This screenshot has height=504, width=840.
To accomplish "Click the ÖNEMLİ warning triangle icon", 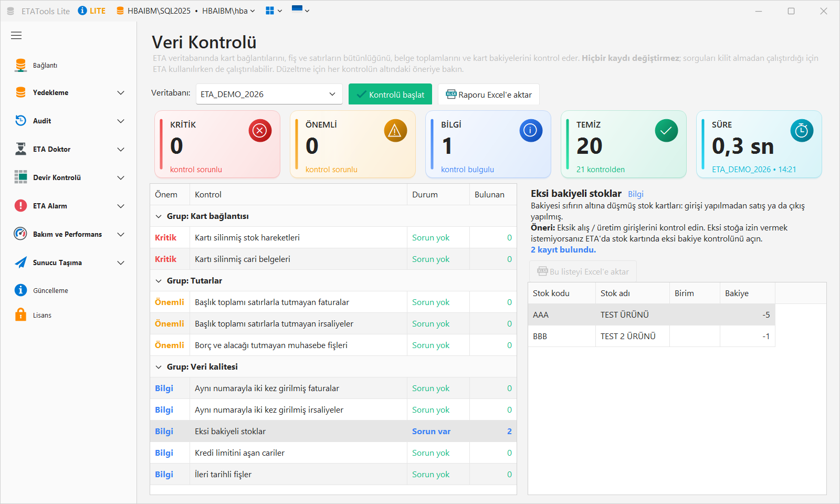I will [x=395, y=131].
